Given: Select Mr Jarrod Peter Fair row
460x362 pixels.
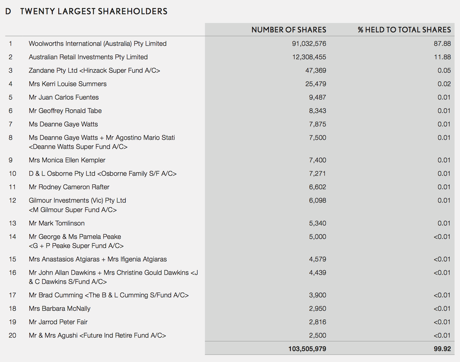Looking at the screenshot, I should (x=230, y=322).
